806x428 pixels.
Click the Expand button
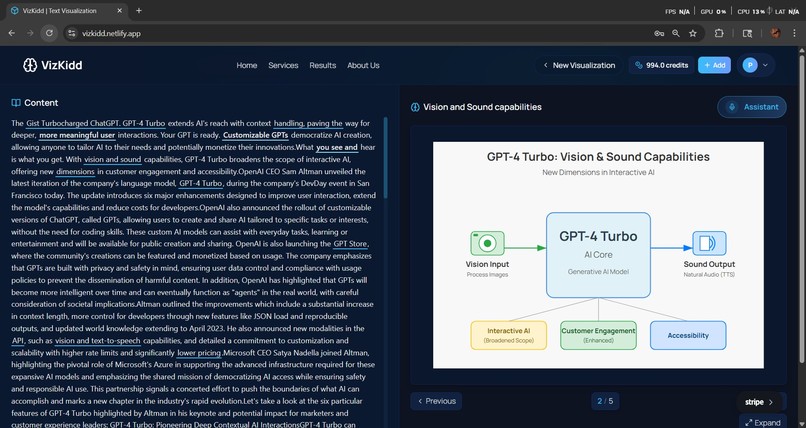(x=763, y=422)
